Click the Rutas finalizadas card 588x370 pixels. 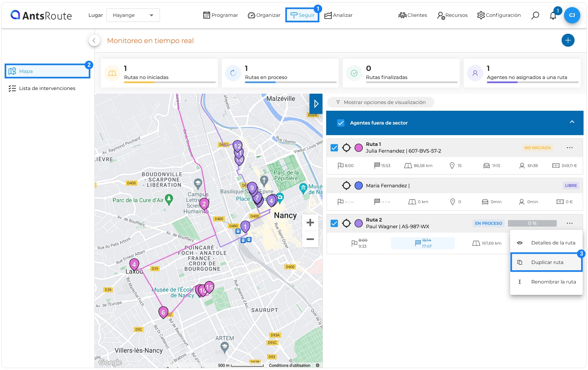click(401, 73)
